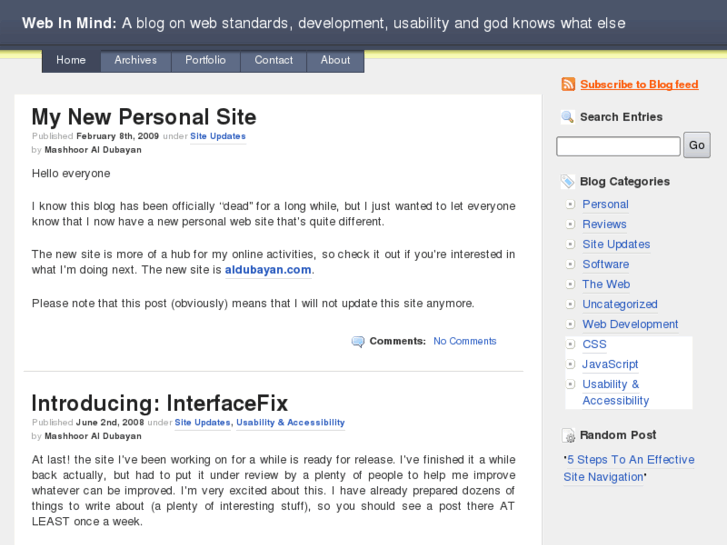Click the tag icon beside Blog Categories
The width and height of the screenshot is (727, 545).
[568, 182]
